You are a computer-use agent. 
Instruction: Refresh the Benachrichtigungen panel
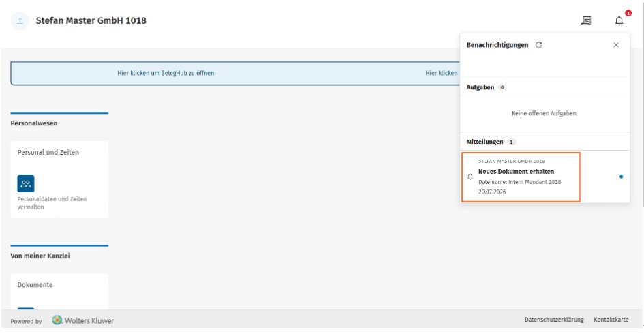538,45
